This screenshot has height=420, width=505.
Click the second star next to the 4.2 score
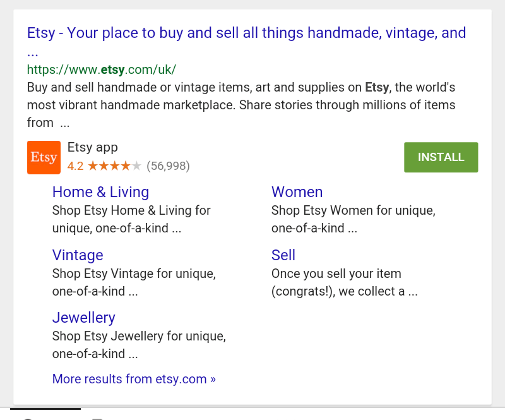(x=103, y=165)
